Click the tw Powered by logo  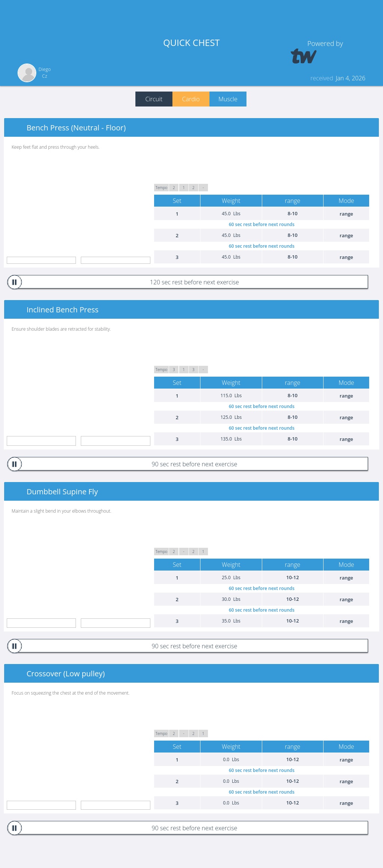click(x=303, y=56)
